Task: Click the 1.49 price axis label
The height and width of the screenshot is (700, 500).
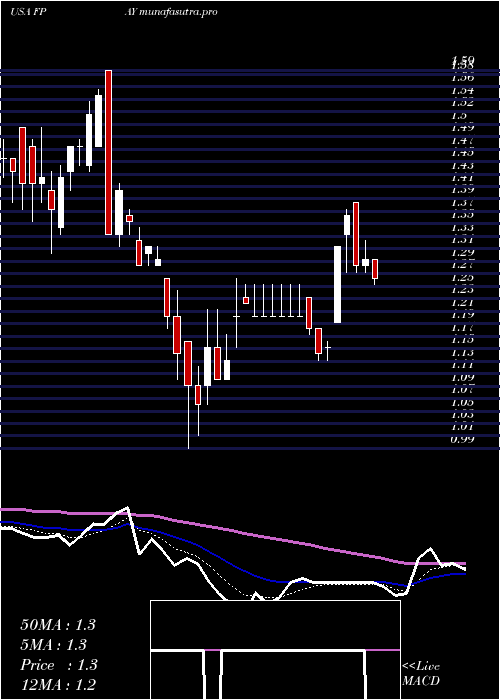Action: (x=462, y=128)
